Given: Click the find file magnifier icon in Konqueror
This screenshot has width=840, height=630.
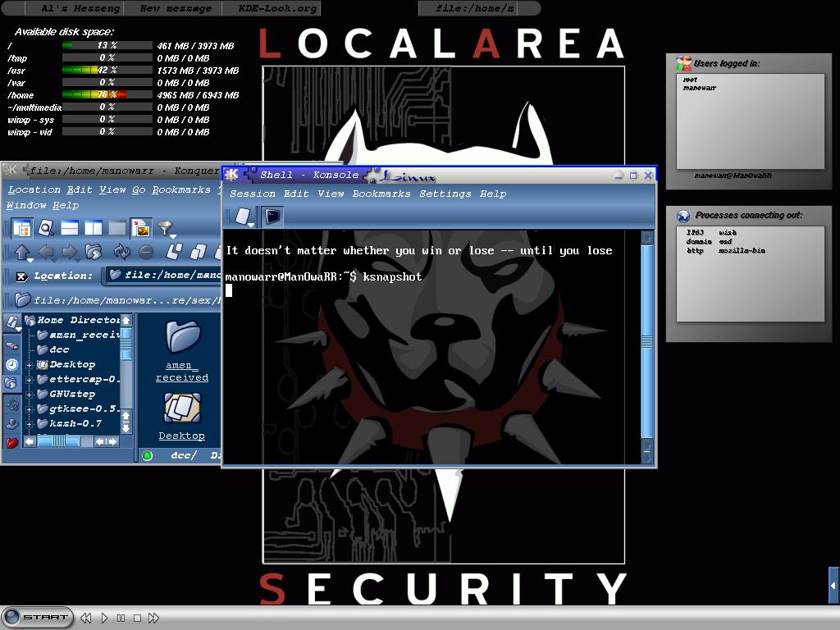Looking at the screenshot, I should 46,229.
